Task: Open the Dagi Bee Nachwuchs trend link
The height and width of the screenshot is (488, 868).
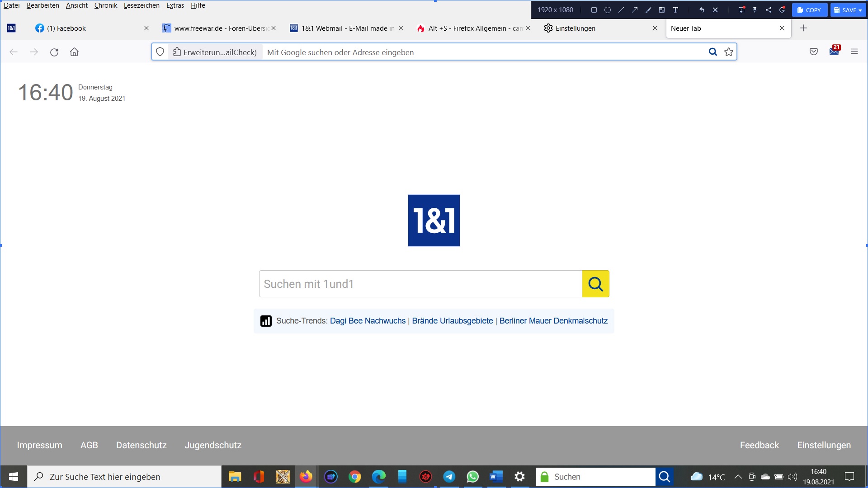Action: click(x=368, y=321)
